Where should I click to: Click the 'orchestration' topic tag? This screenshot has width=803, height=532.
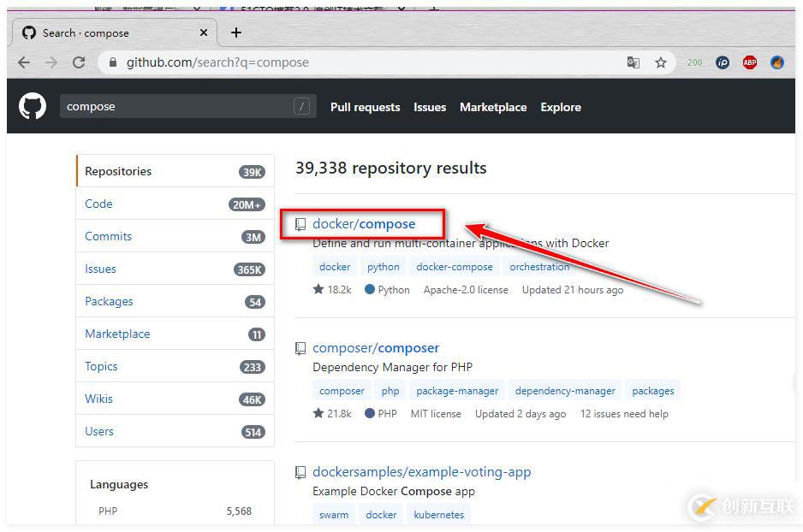[539, 267]
